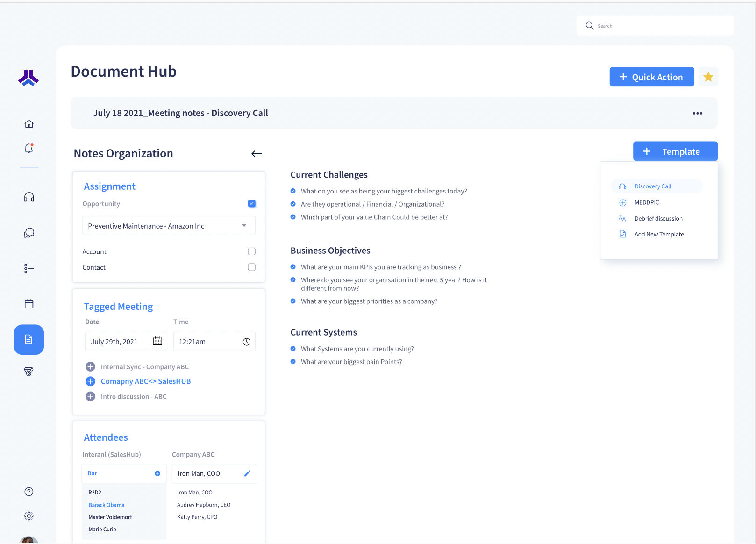Enable the Contact checkbox

[251, 267]
